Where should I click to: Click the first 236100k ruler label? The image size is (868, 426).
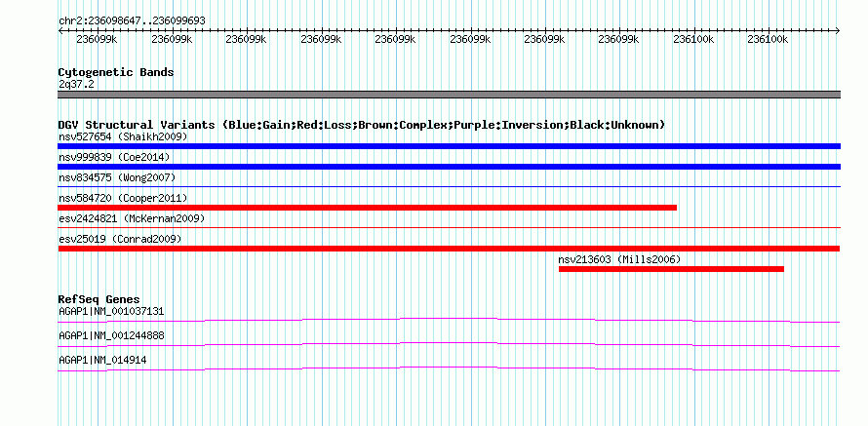[693, 39]
